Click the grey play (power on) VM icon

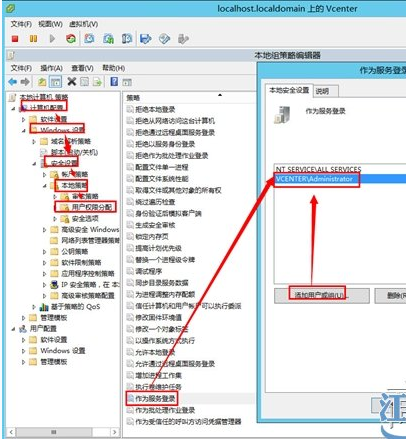(52, 39)
